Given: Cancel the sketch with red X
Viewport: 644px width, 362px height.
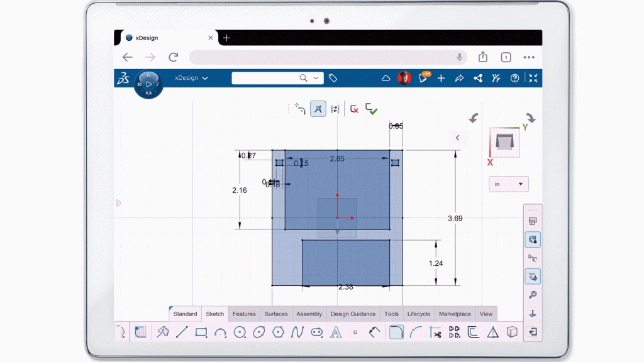Looking at the screenshot, I should (x=354, y=109).
